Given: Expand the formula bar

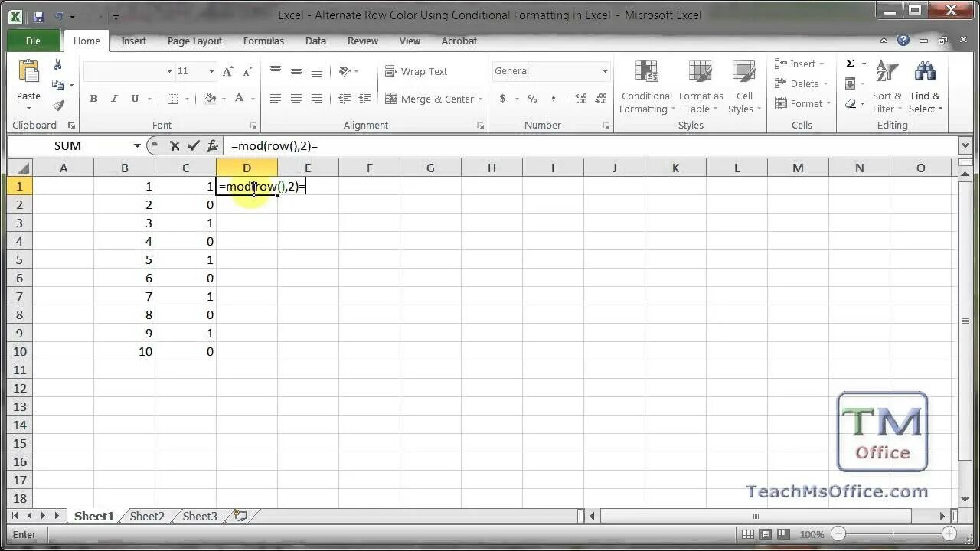Looking at the screenshot, I should click(x=965, y=145).
